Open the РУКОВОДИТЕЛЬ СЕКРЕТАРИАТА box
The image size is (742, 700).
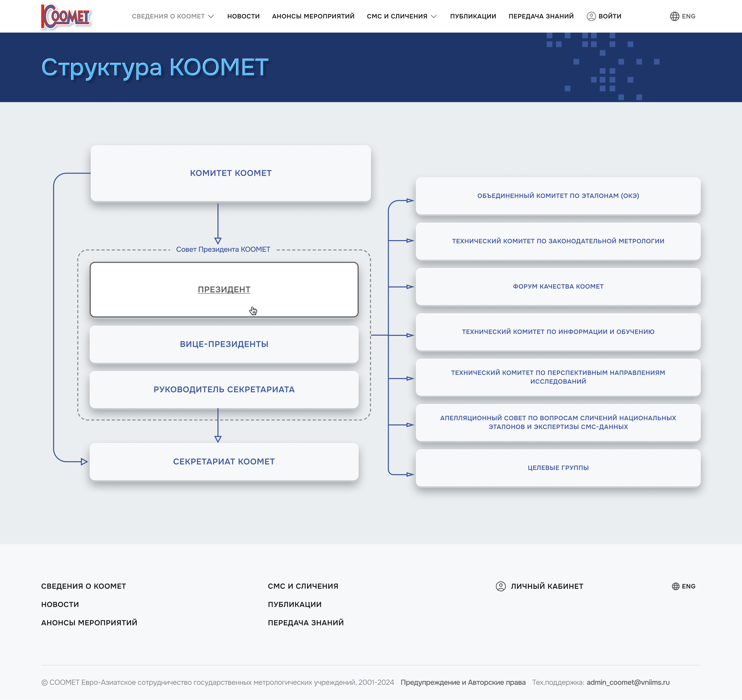tap(224, 390)
